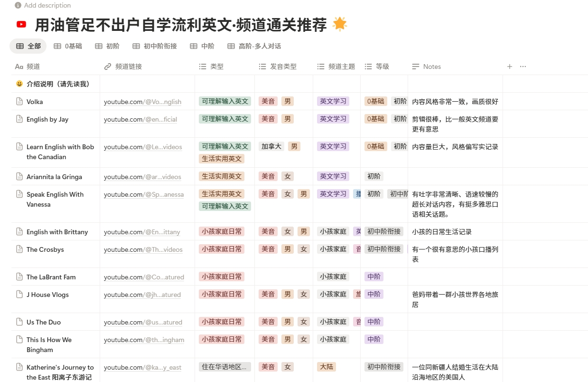Screen dimensions: 588x382
Task: Open the 高阶-多人对话 tab
Action: [254, 46]
